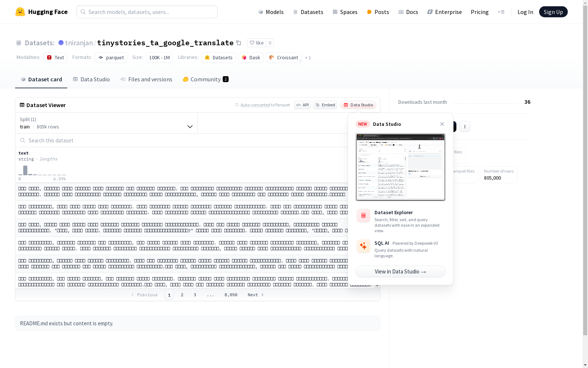
Task: Click the Croissant library tag
Action: [284, 57]
